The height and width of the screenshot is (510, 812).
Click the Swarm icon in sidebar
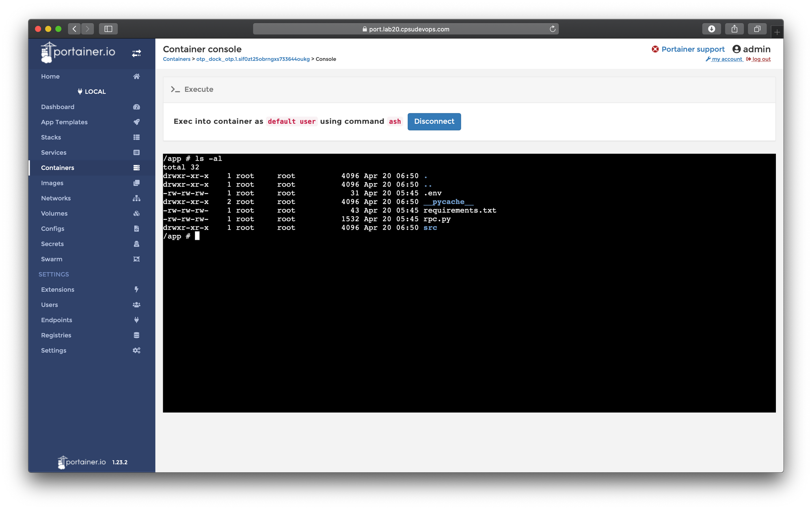pos(136,258)
